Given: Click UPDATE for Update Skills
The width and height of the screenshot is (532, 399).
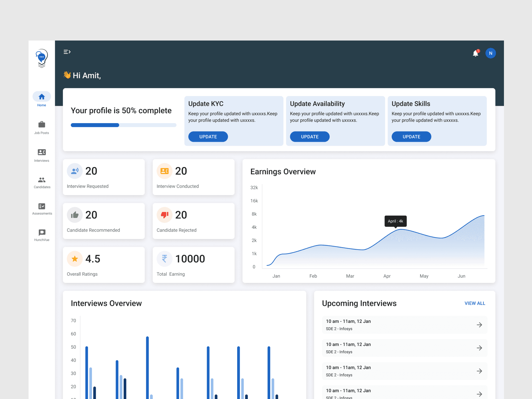Looking at the screenshot, I should 411,137.
